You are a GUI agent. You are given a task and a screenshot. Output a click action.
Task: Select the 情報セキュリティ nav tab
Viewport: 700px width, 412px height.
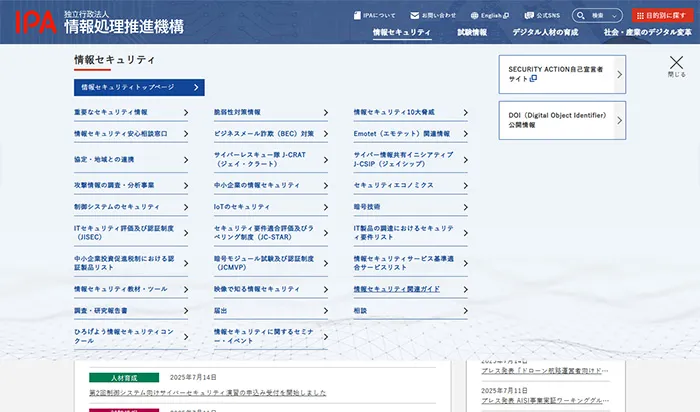point(402,33)
